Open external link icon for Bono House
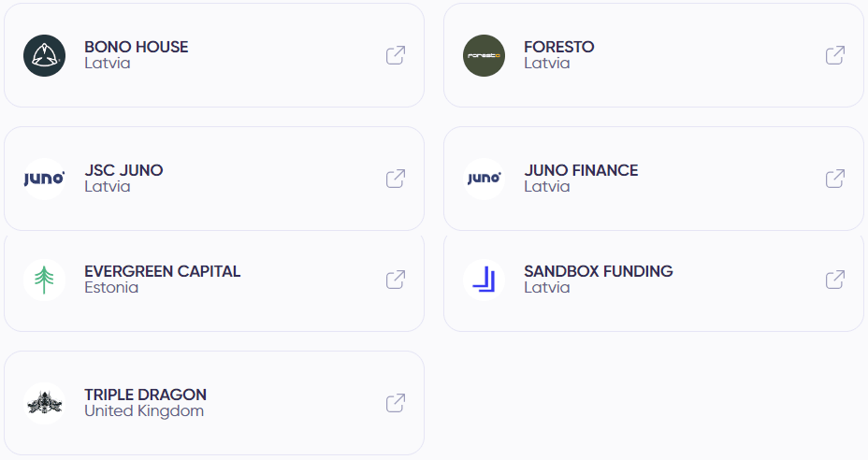The height and width of the screenshot is (460, 868). [396, 55]
